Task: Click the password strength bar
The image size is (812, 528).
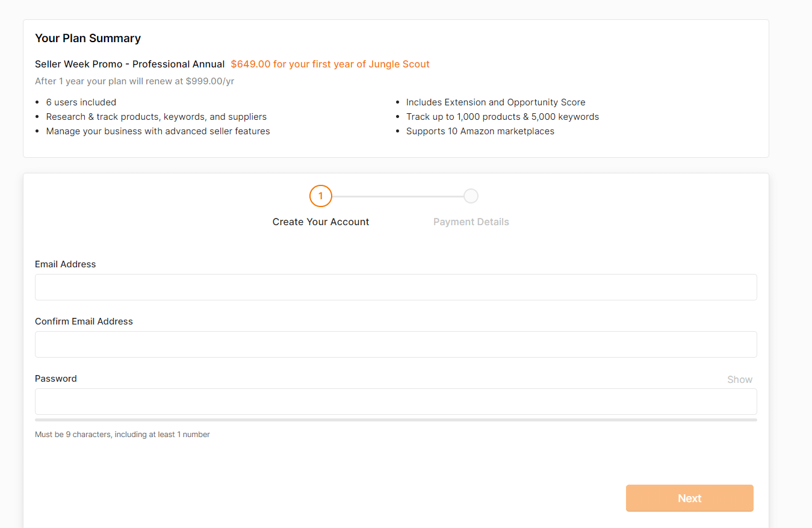Action: [x=395, y=420]
